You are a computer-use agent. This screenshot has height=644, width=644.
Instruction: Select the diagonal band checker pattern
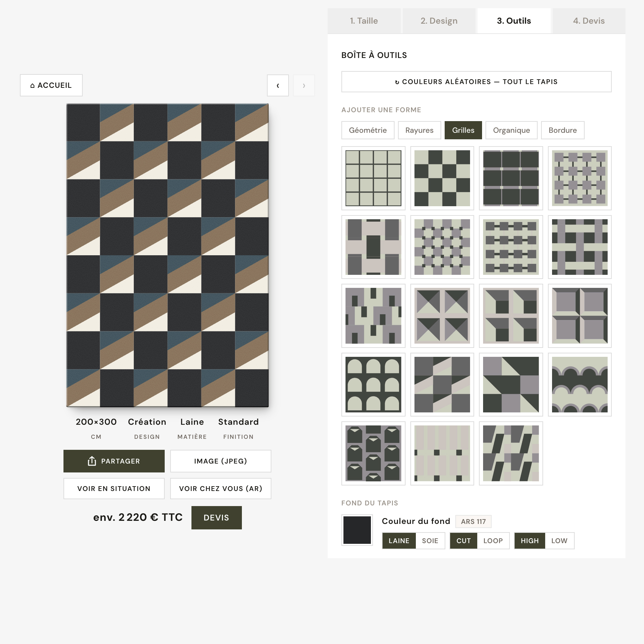442,384
